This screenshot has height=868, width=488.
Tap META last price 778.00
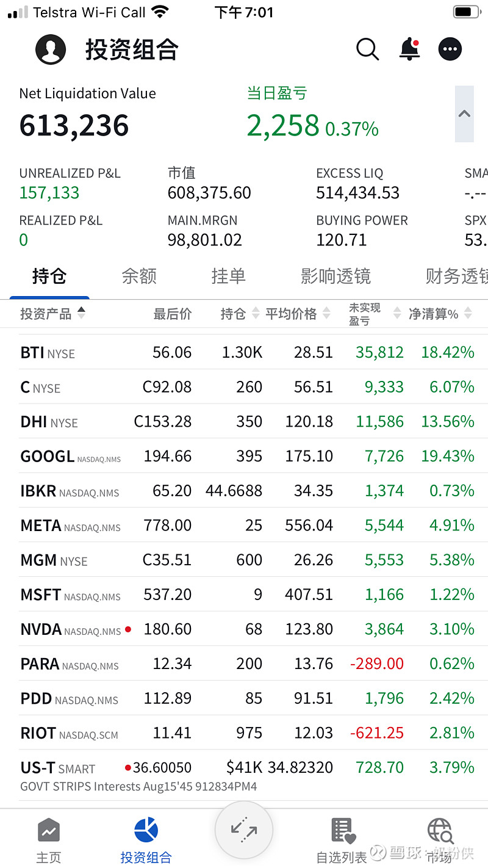168,525
